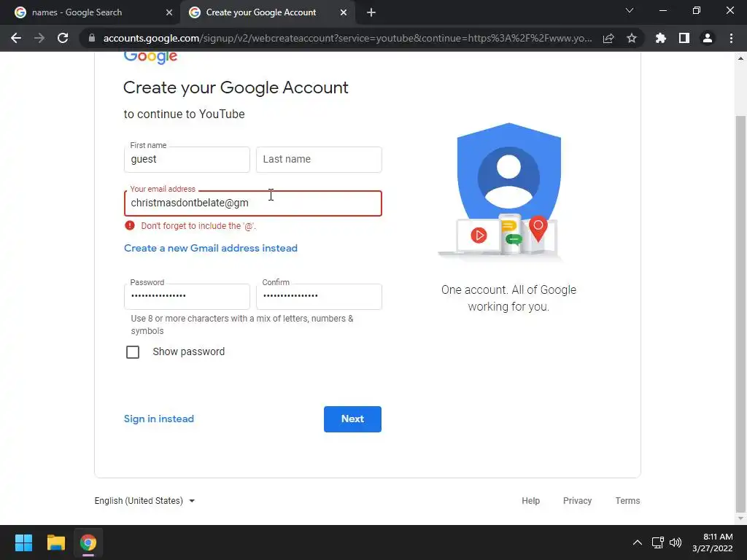Screen dimensions: 747x560
Task: Open the Extensions puzzle icon
Action: point(661,38)
